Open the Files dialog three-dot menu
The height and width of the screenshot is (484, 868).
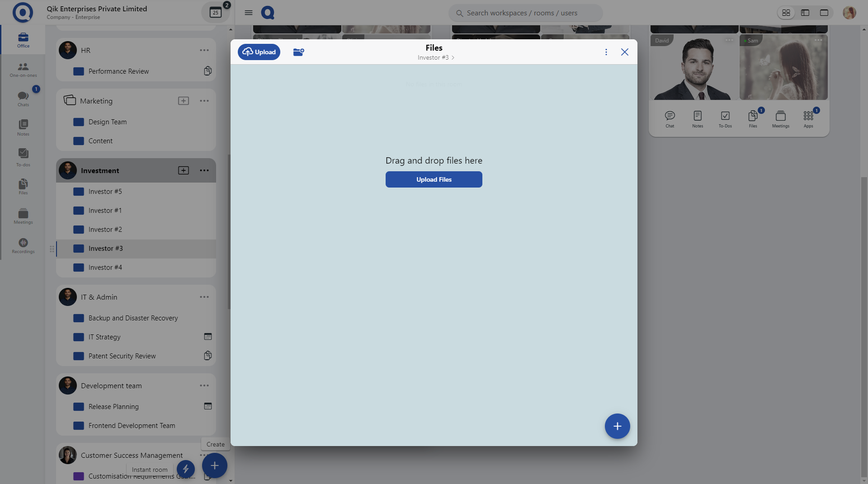(x=606, y=52)
